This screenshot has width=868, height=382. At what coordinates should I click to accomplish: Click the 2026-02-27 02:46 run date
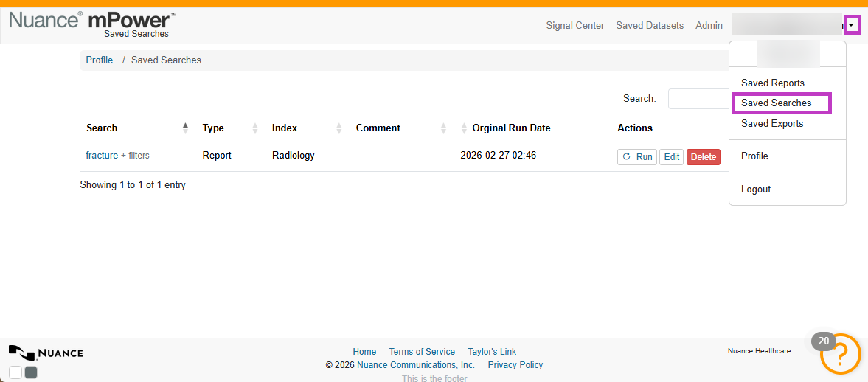coord(499,156)
